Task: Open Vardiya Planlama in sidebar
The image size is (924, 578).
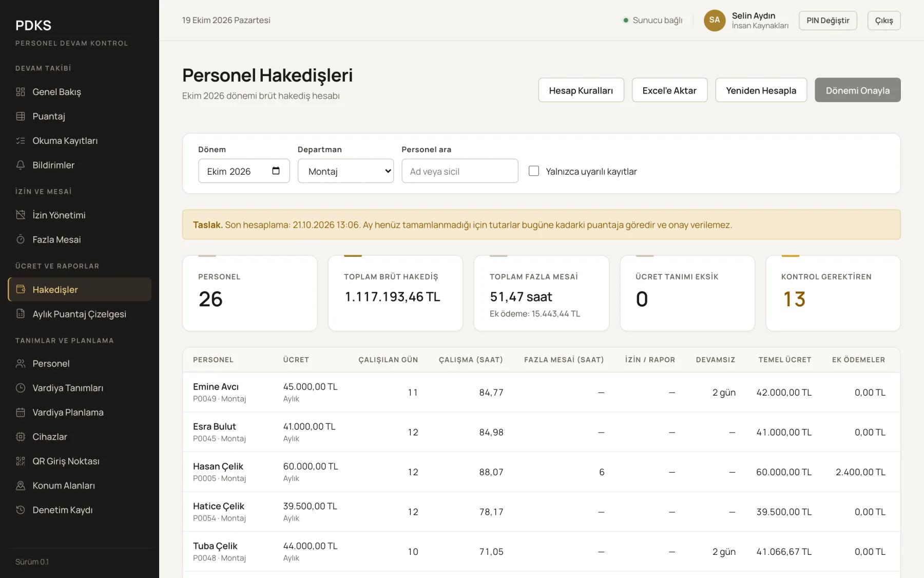Action: [x=80, y=412]
